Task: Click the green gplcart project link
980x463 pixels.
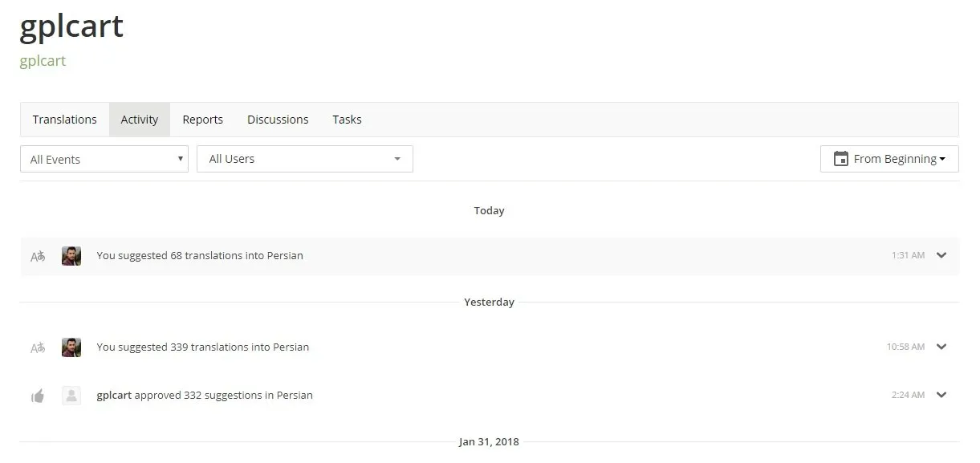Action: 43,61
